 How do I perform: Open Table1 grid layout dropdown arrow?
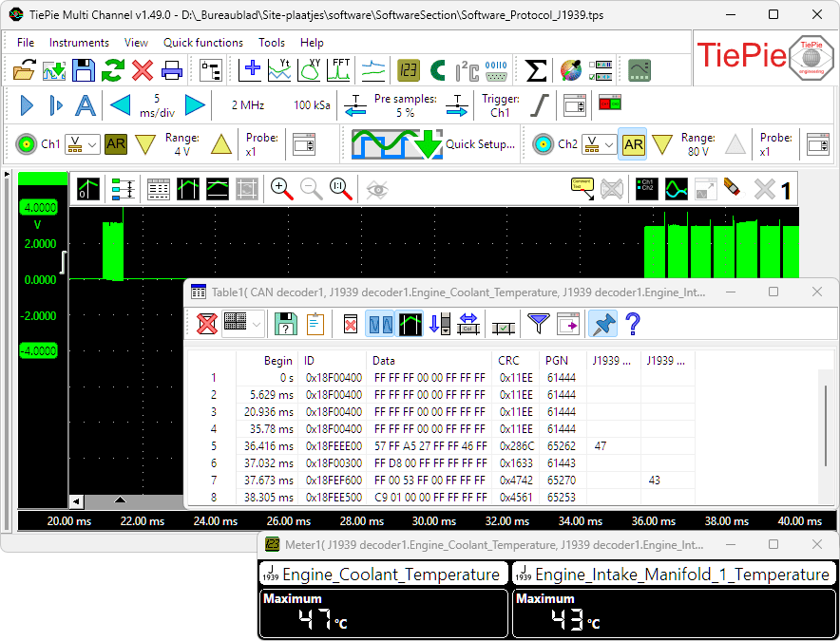(257, 324)
